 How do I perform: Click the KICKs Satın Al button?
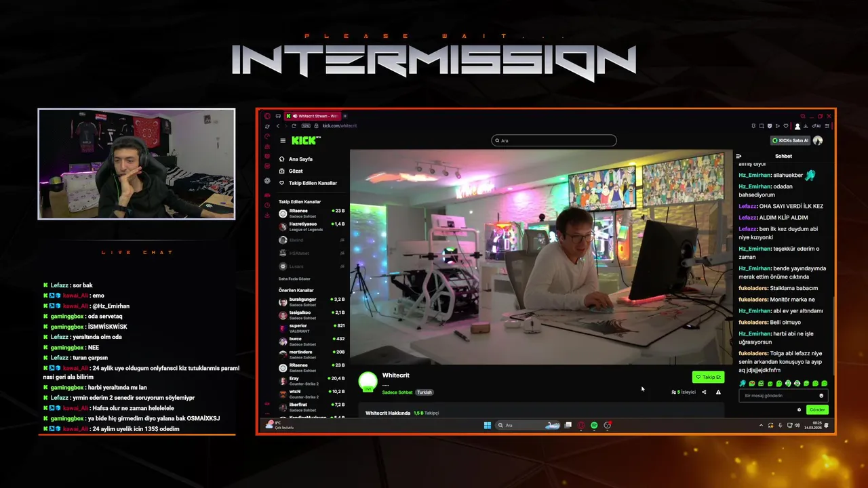[x=790, y=140]
